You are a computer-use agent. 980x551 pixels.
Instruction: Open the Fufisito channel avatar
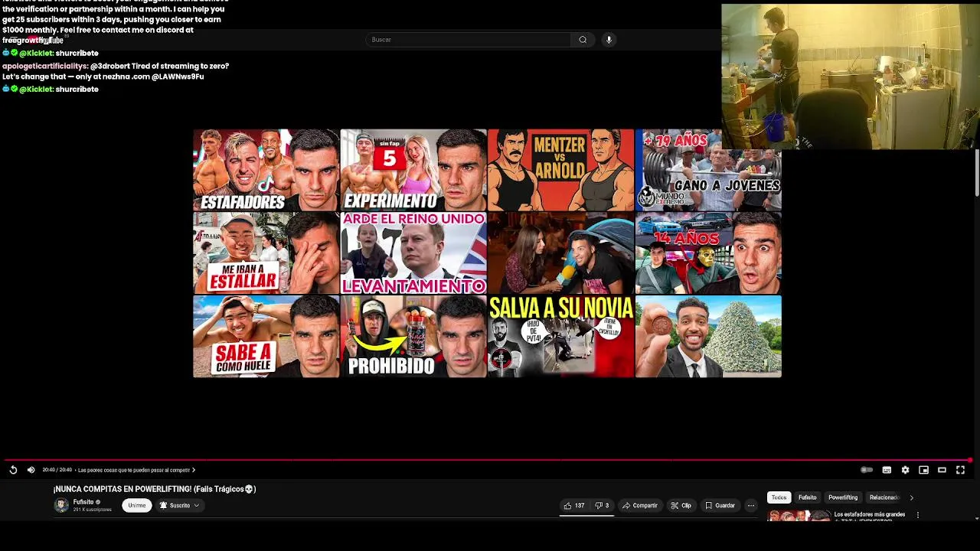tap(61, 505)
